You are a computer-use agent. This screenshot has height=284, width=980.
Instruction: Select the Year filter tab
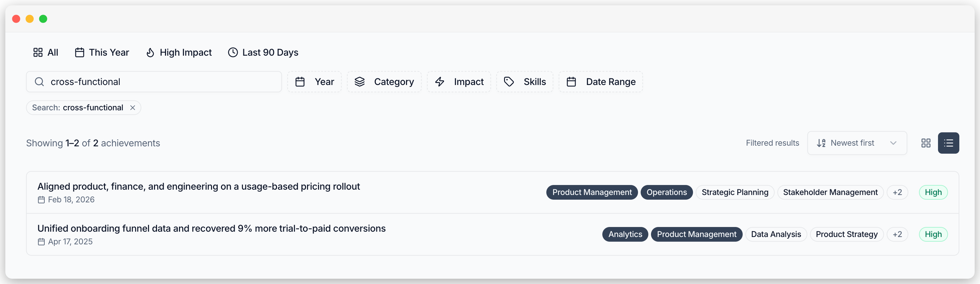[x=314, y=81]
